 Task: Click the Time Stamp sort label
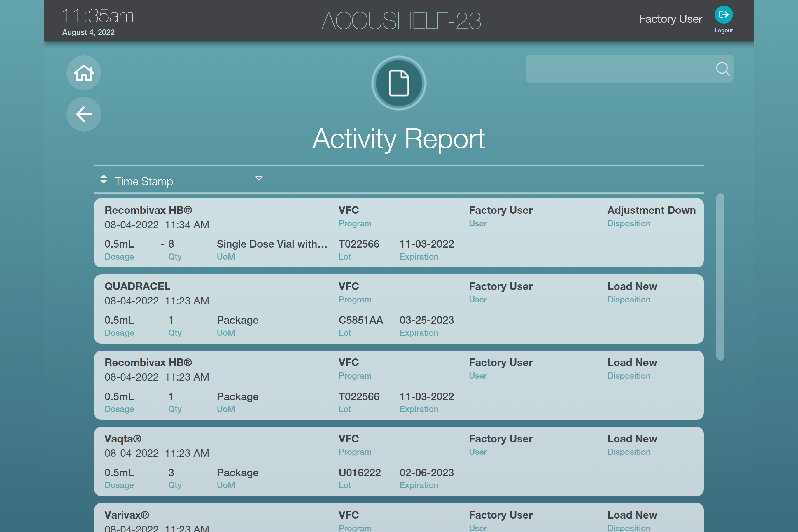(143, 181)
